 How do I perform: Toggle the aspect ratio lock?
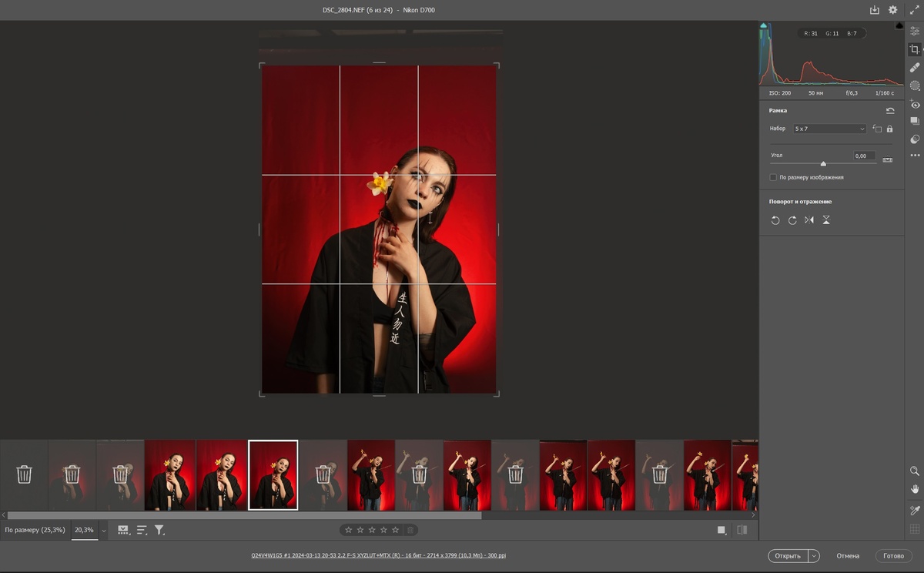[889, 129]
